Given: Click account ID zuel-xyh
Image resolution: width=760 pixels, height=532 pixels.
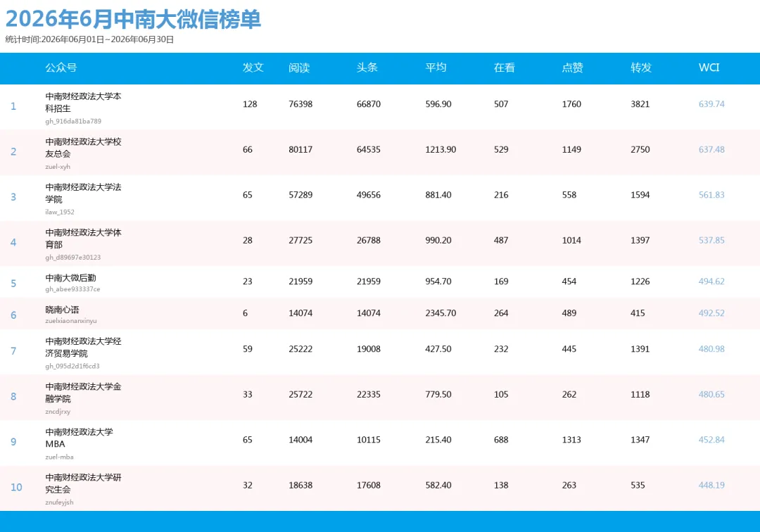Looking at the screenshot, I should (58, 167).
